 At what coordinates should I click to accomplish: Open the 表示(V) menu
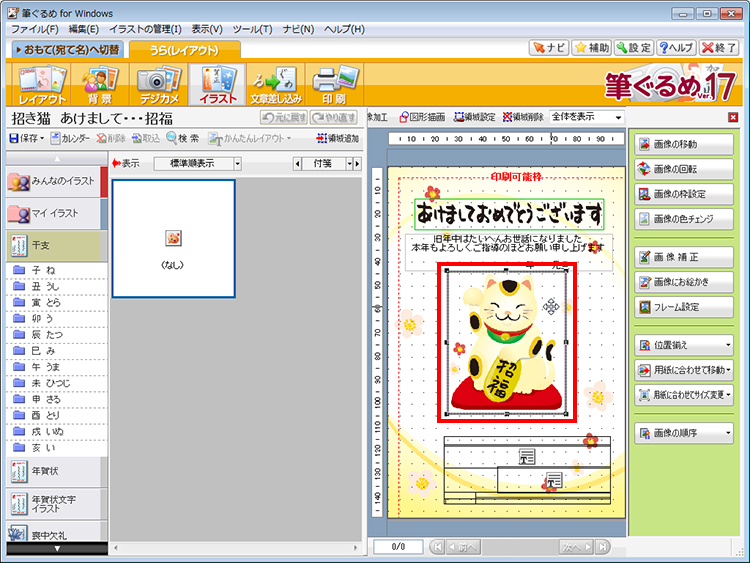coord(207,29)
